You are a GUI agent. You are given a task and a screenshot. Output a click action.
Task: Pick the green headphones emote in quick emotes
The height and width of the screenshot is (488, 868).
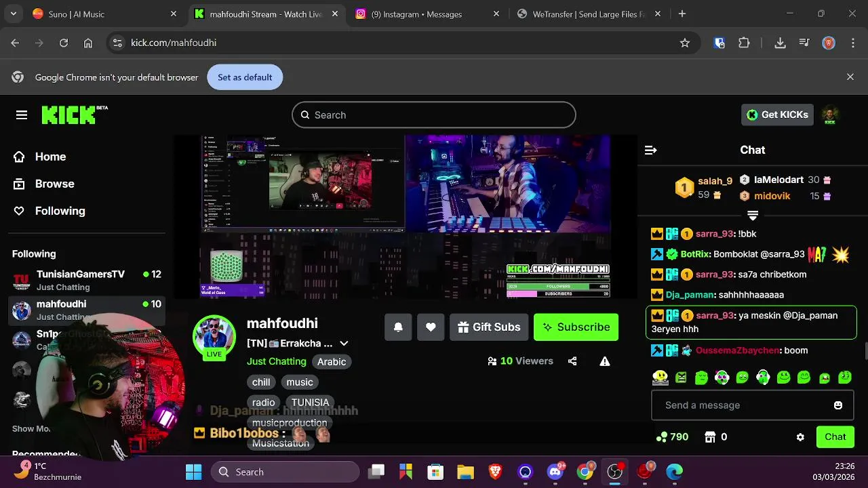763,377
